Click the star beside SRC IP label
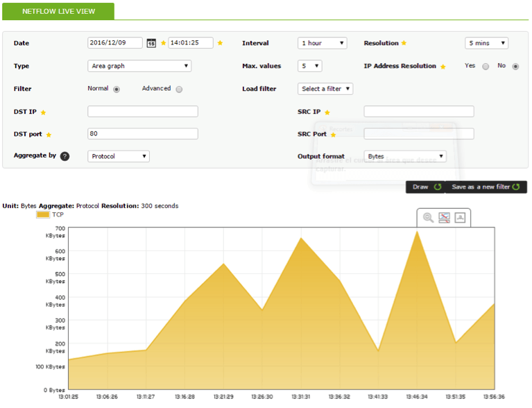Image resolution: width=532 pixels, height=408 pixels. pyautogui.click(x=327, y=112)
